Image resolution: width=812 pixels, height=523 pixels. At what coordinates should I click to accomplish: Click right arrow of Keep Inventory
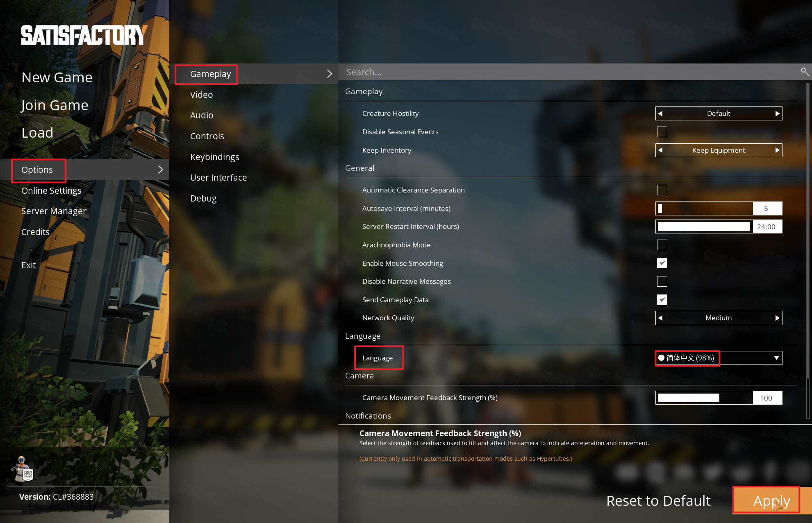pyautogui.click(x=777, y=150)
